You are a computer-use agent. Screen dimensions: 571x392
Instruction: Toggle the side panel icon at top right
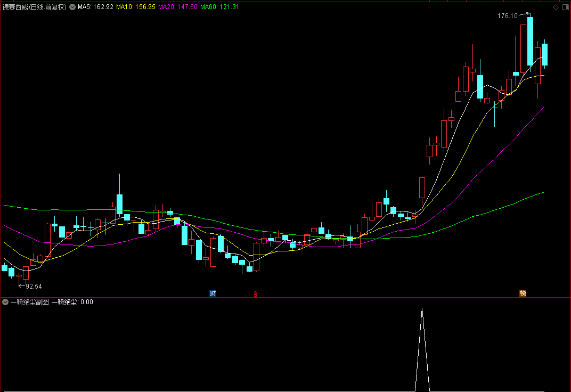point(566,7)
